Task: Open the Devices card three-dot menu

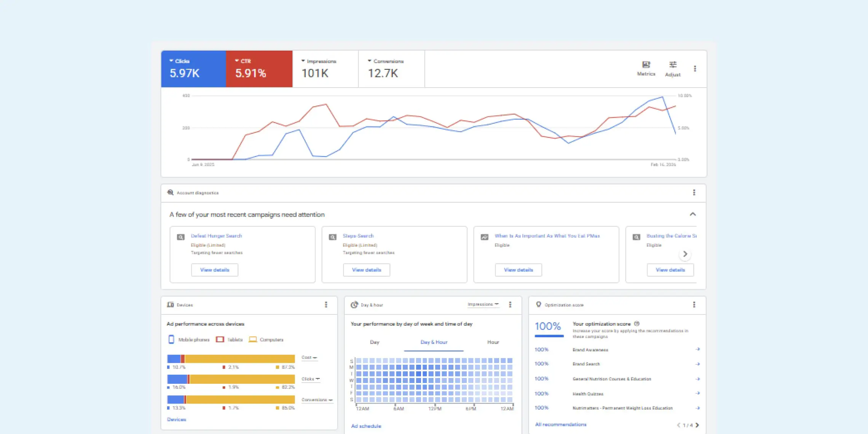Action: [x=326, y=305]
